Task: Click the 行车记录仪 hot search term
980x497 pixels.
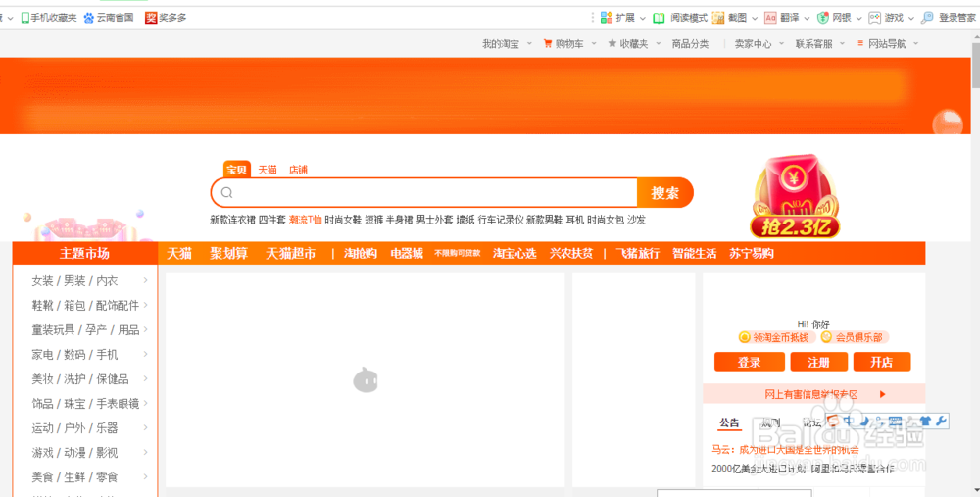Action: tap(501, 220)
